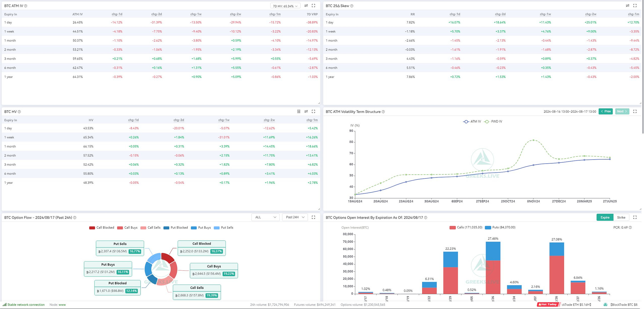Click resize handle corner of BTC HV panel
The width and height of the screenshot is (644, 309).
click(x=319, y=209)
